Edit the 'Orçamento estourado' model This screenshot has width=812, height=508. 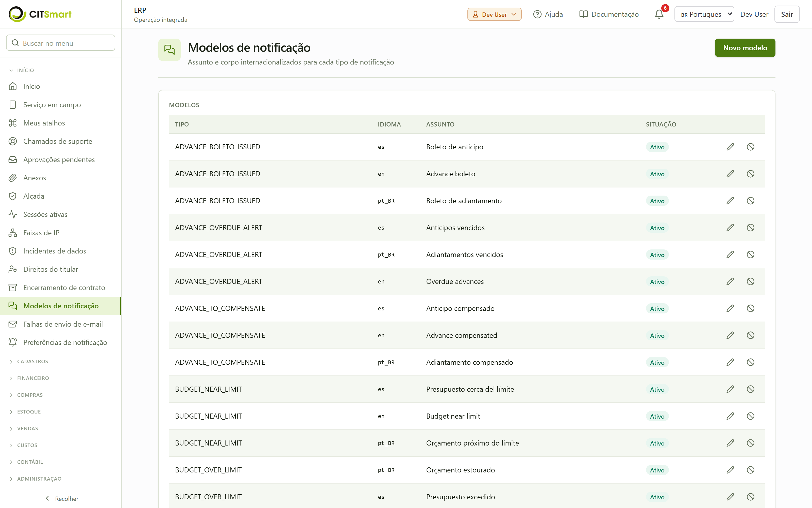(x=730, y=470)
